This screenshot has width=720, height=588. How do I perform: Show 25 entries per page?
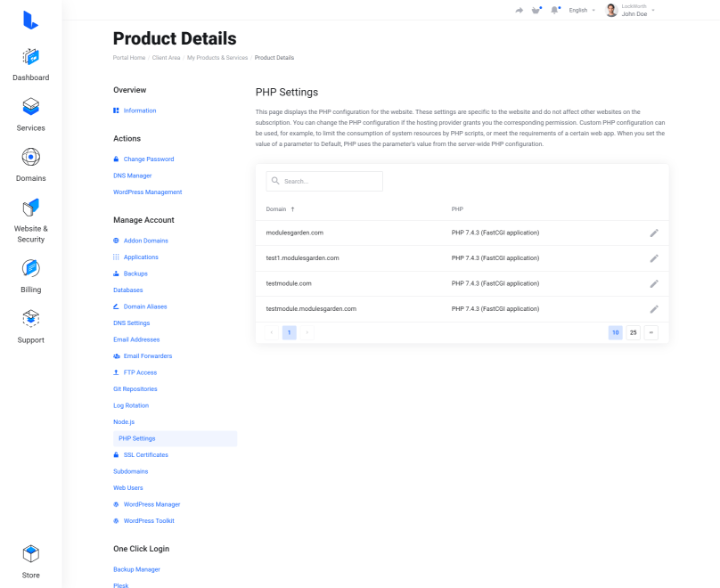point(634,332)
